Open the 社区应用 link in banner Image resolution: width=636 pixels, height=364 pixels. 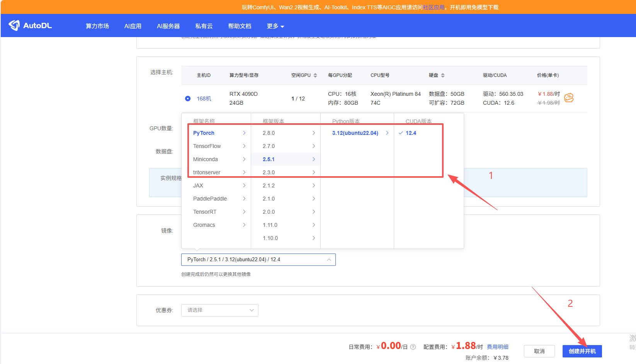click(434, 7)
